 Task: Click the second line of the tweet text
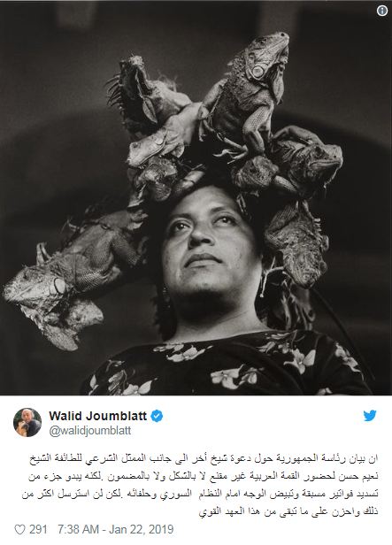[203, 476]
